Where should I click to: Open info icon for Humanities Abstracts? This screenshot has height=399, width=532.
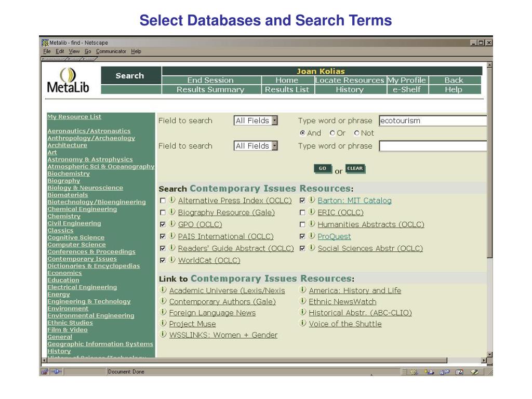click(x=312, y=223)
